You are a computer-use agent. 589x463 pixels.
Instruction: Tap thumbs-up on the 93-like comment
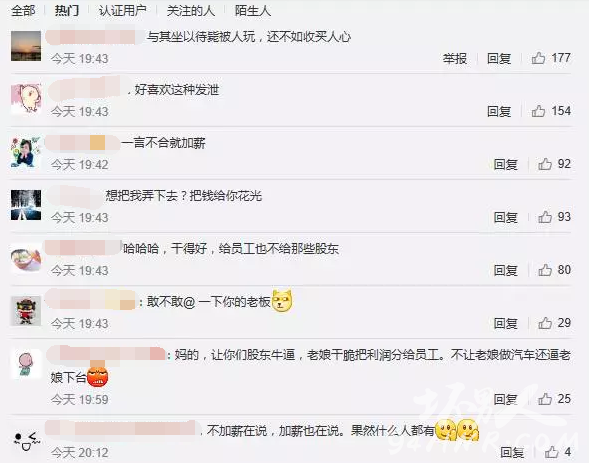pyautogui.click(x=545, y=217)
